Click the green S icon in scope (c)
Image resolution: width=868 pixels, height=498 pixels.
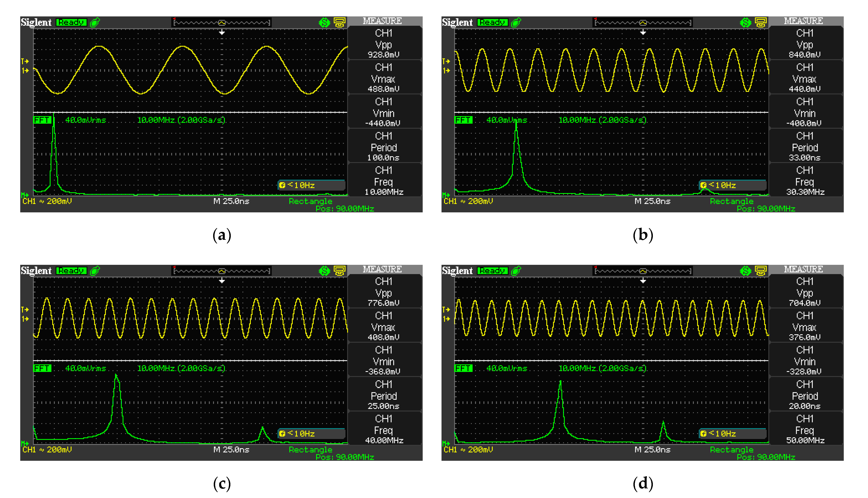click(324, 271)
